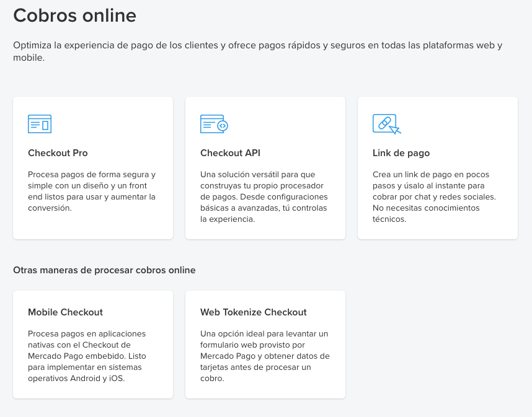Viewport: 532px width, 417px height.
Task: Click the Checkout Pro description text
Action: [x=92, y=191]
